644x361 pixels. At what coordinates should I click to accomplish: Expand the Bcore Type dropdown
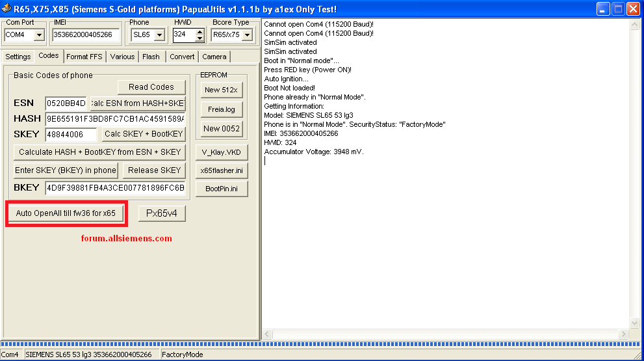[x=247, y=35]
